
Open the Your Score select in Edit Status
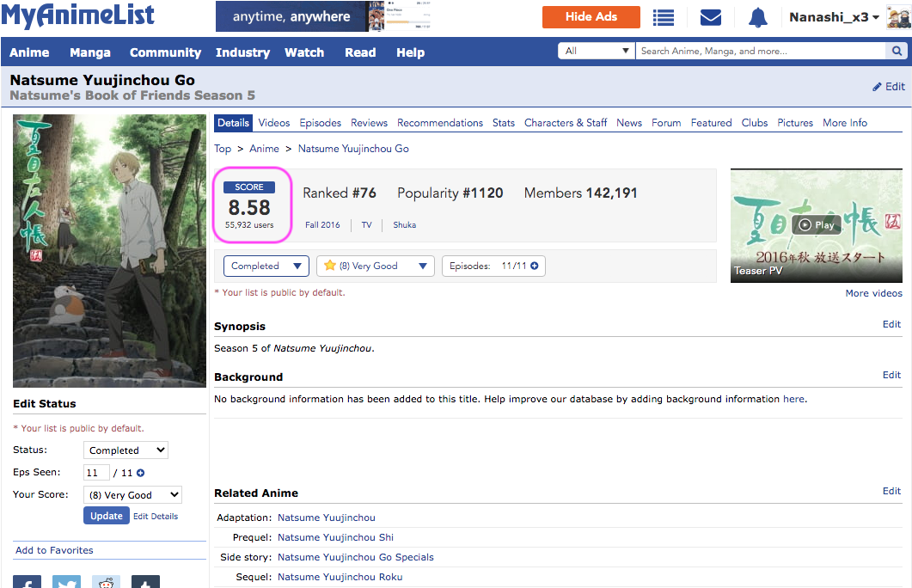[x=132, y=495]
